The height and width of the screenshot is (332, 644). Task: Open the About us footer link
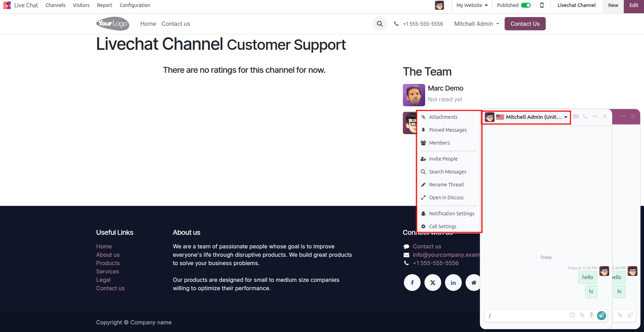pyautogui.click(x=108, y=255)
